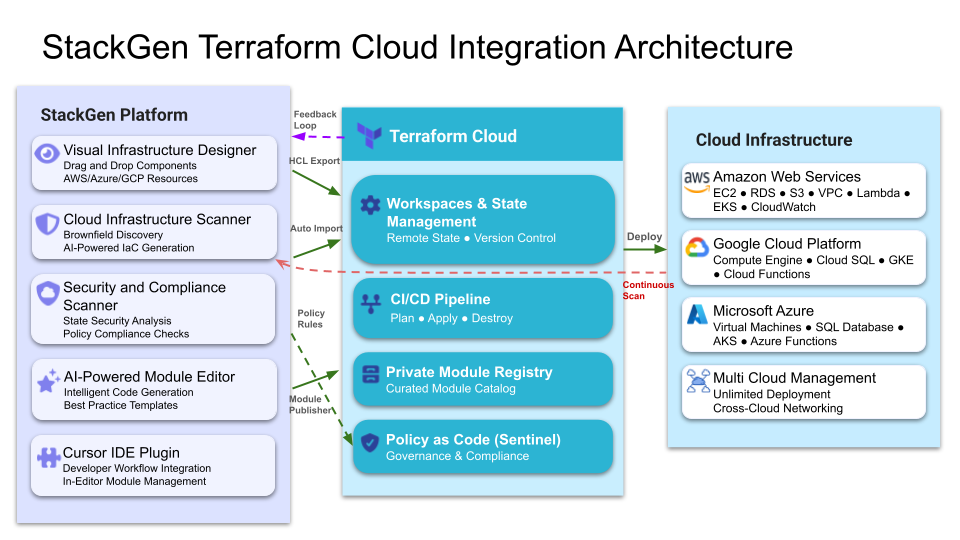The image size is (960, 540).
Task: Click the Microsoft Azure logo
Action: click(697, 314)
